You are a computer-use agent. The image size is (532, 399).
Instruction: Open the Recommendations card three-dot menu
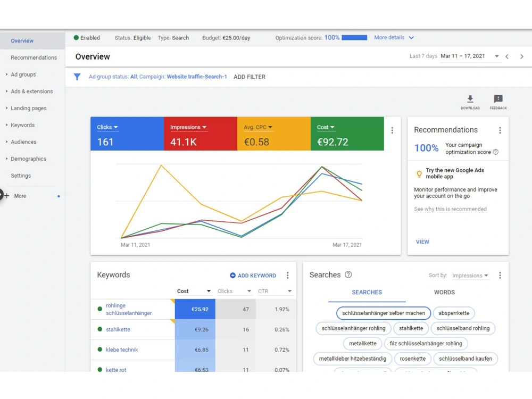[500, 130]
